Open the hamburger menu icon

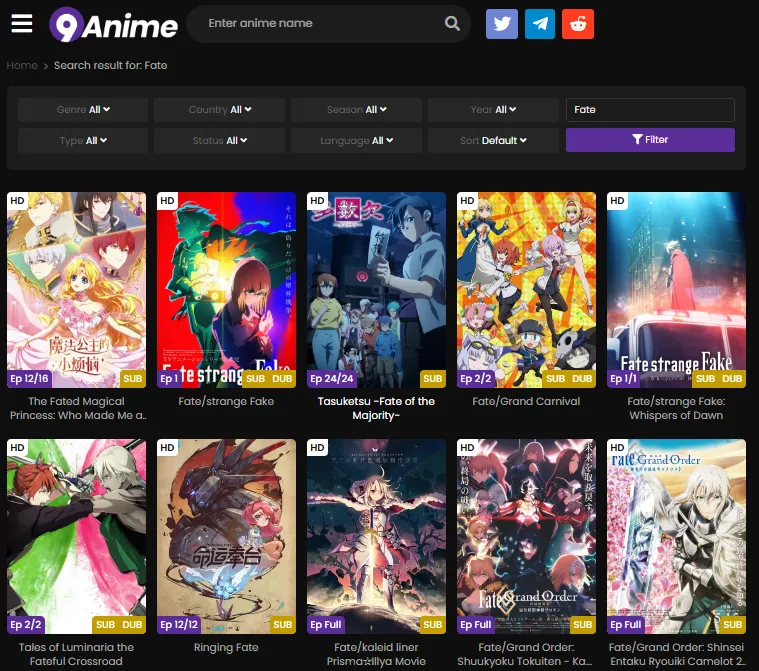22,23
